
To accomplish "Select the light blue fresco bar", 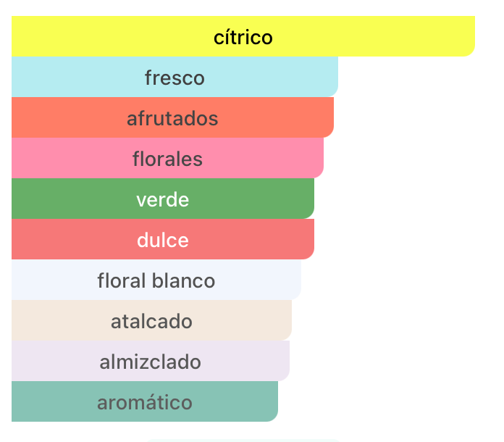I will pos(175,77).
